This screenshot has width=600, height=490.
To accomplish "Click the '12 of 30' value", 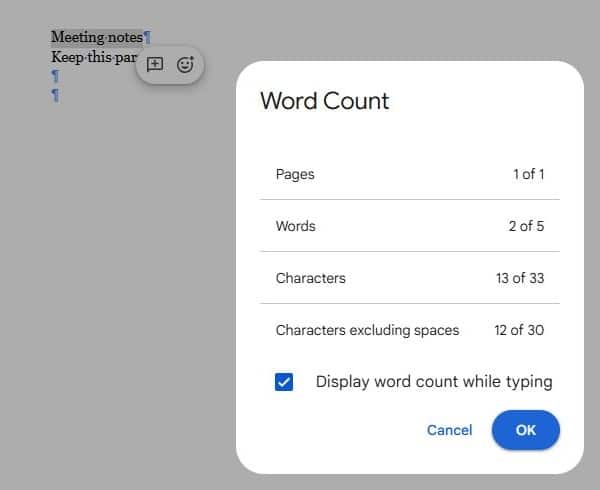I will (x=519, y=330).
